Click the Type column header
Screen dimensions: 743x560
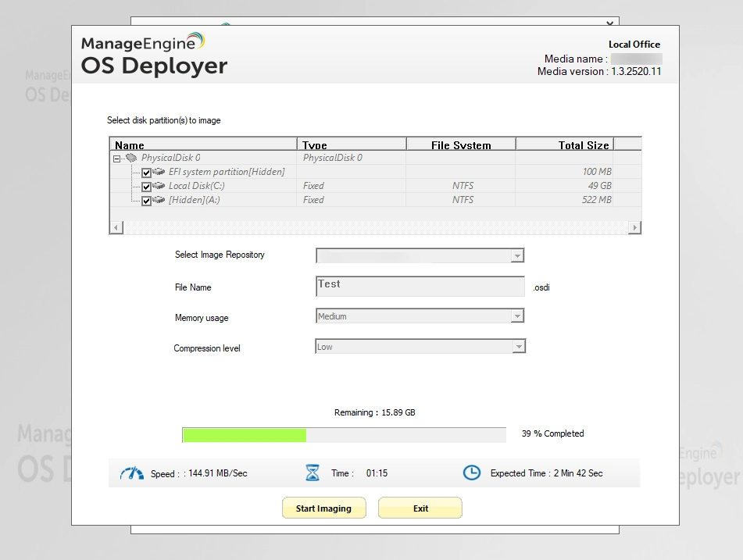click(352, 144)
